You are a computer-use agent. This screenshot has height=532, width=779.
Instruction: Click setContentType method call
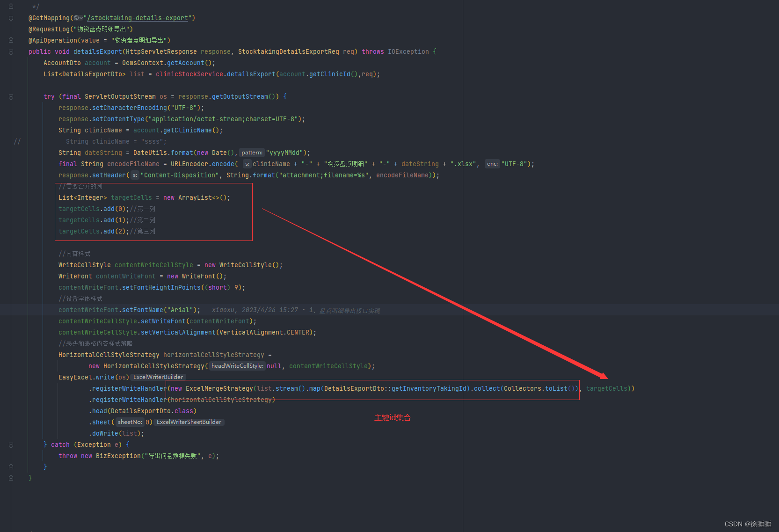tap(118, 119)
